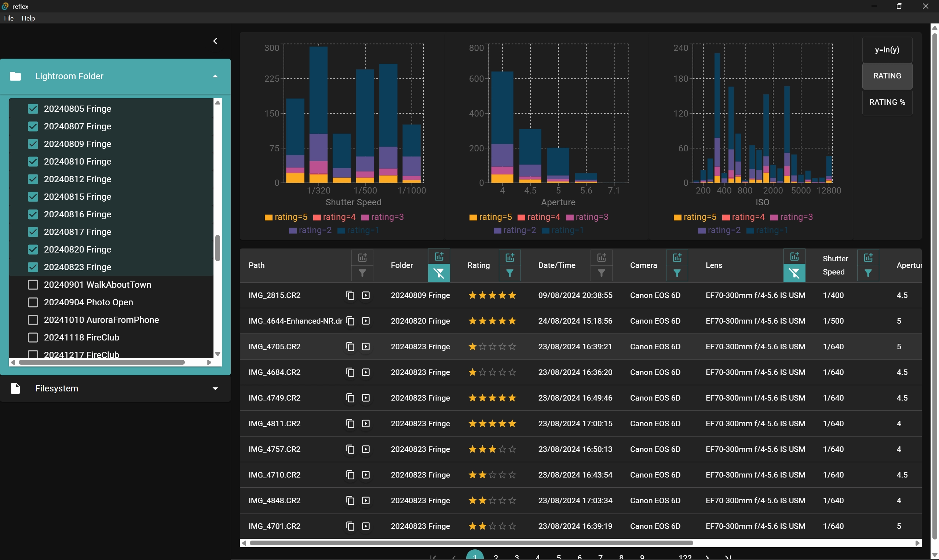The height and width of the screenshot is (560, 939).
Task: Expand the Filesystem section
Action: pos(215,389)
